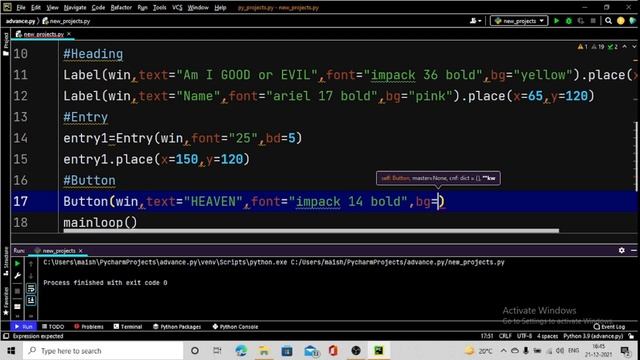640x360 pixels.
Task: Hide the Run tool window with minus icon
Action: 633,250
